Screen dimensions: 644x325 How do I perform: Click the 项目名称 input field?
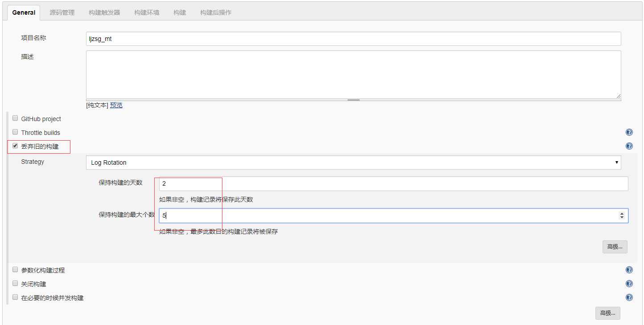click(353, 39)
